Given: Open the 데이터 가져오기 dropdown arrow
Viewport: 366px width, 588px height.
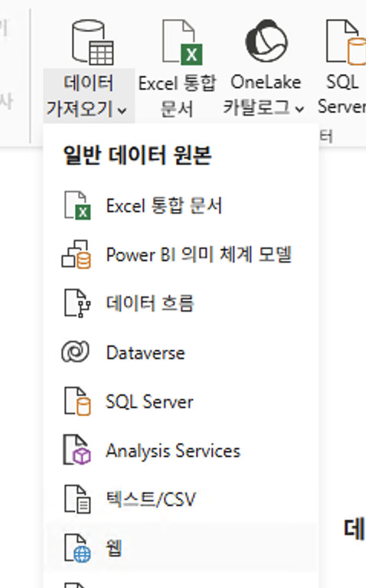Looking at the screenshot, I should (x=122, y=110).
